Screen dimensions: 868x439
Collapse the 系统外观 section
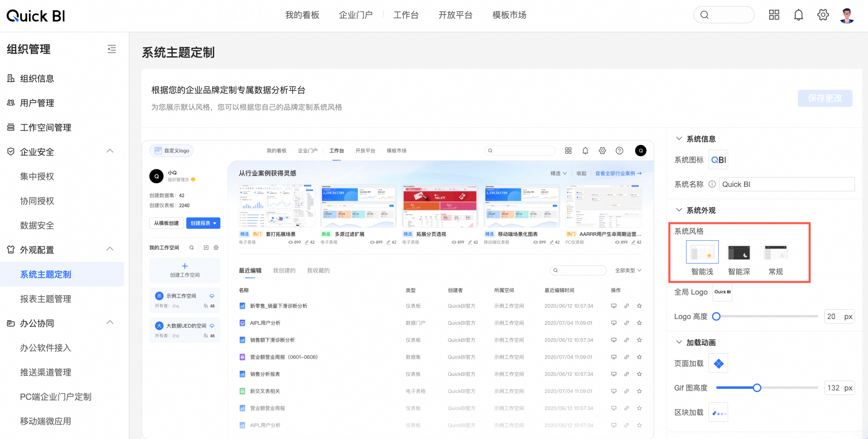[679, 210]
